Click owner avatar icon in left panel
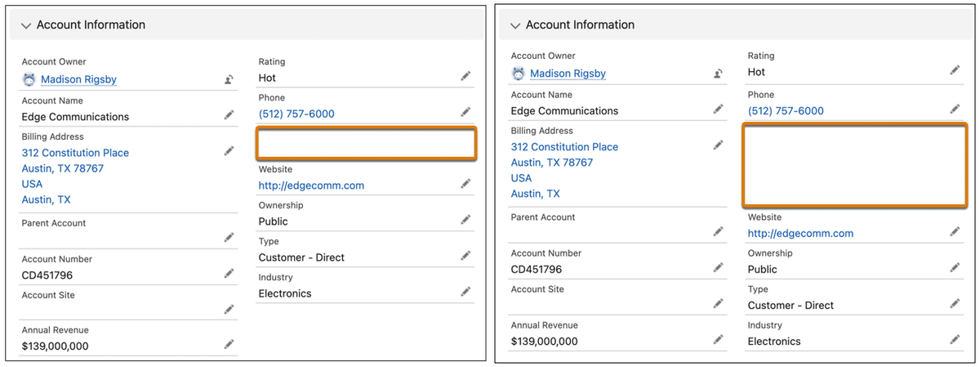The image size is (980, 367). click(x=29, y=79)
